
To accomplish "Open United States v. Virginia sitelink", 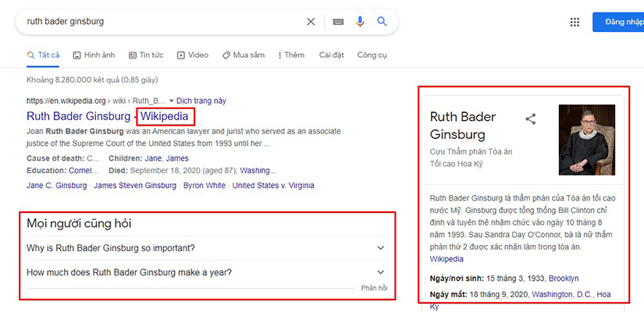I will click(x=273, y=186).
